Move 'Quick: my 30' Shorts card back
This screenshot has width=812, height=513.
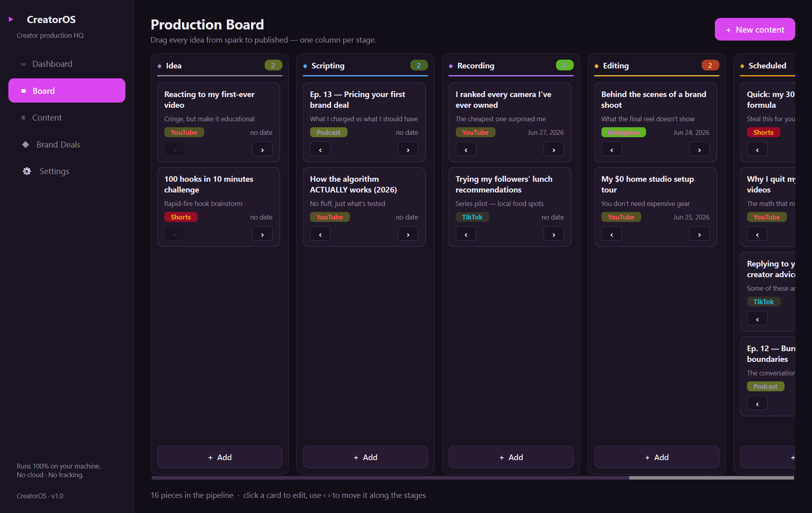(757, 150)
